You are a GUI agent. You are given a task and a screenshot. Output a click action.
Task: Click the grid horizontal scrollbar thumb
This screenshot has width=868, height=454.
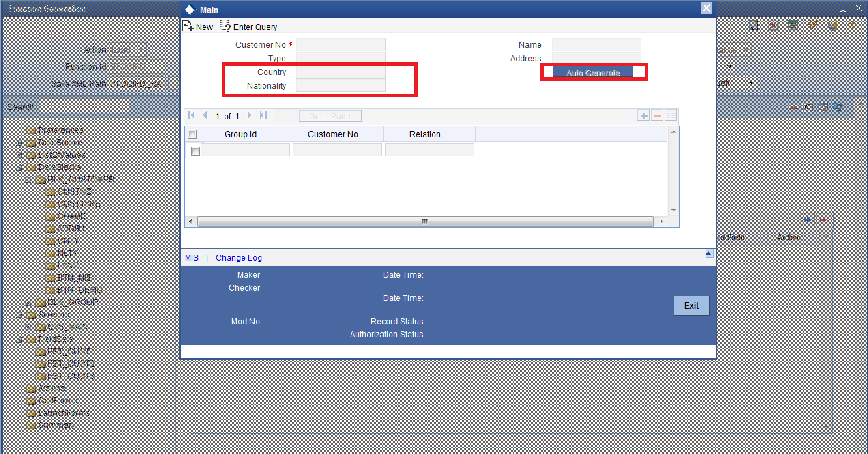pyautogui.click(x=424, y=222)
